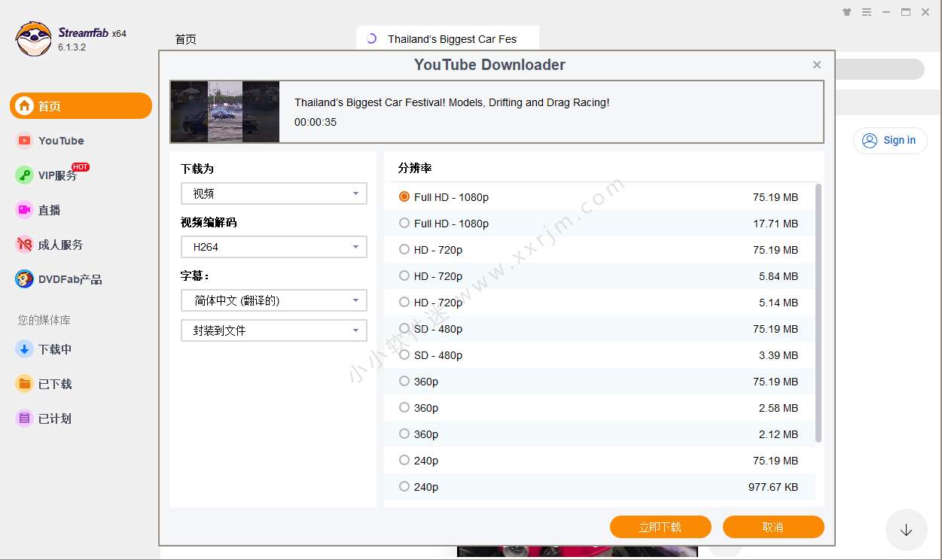Image resolution: width=942 pixels, height=560 pixels.
Task: Click the search field behind dialog
Action: click(879, 69)
